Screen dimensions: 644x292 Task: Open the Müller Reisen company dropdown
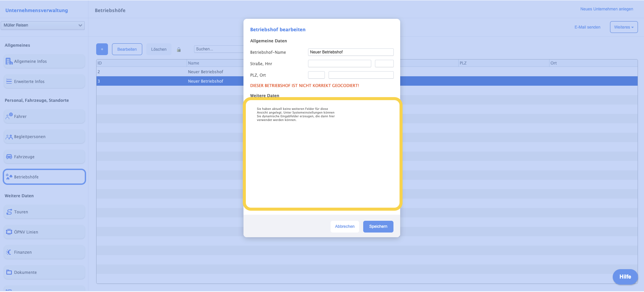pos(43,25)
